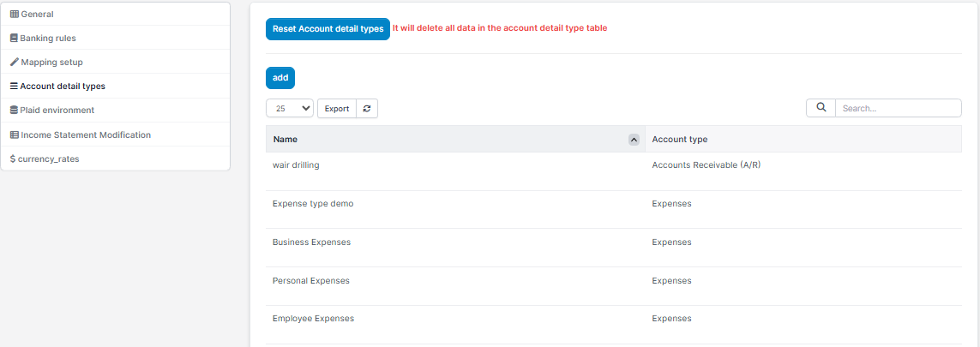980x347 pixels.
Task: Click the magnifying glass search icon
Action: click(821, 108)
